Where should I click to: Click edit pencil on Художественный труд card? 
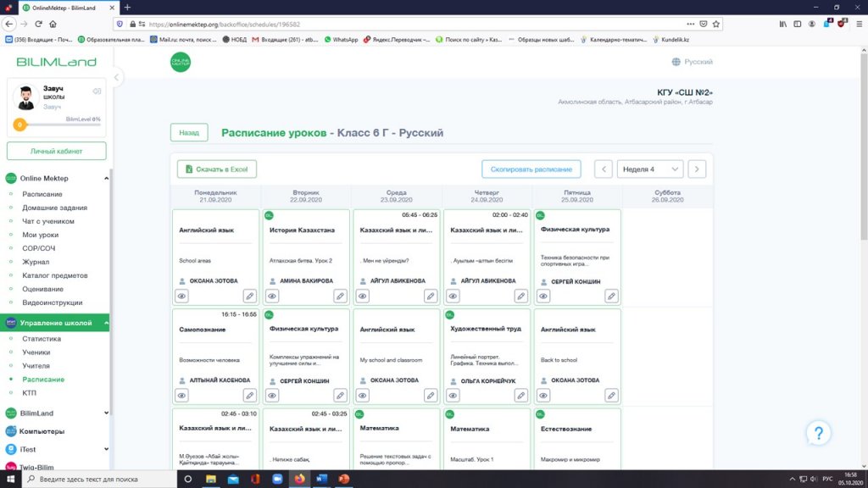tap(521, 395)
